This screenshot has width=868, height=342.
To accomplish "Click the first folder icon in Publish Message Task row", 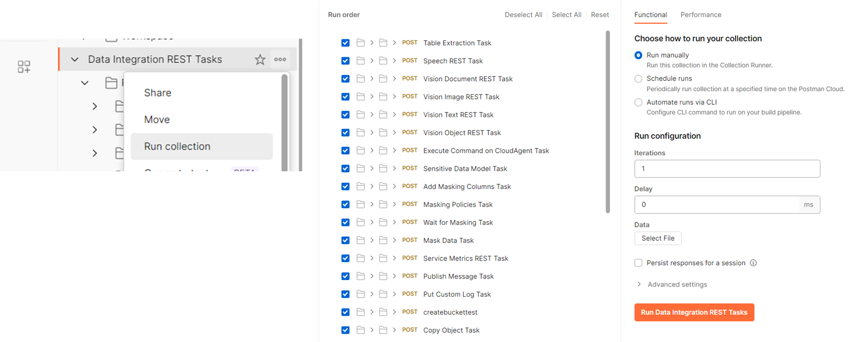I will 361,276.
